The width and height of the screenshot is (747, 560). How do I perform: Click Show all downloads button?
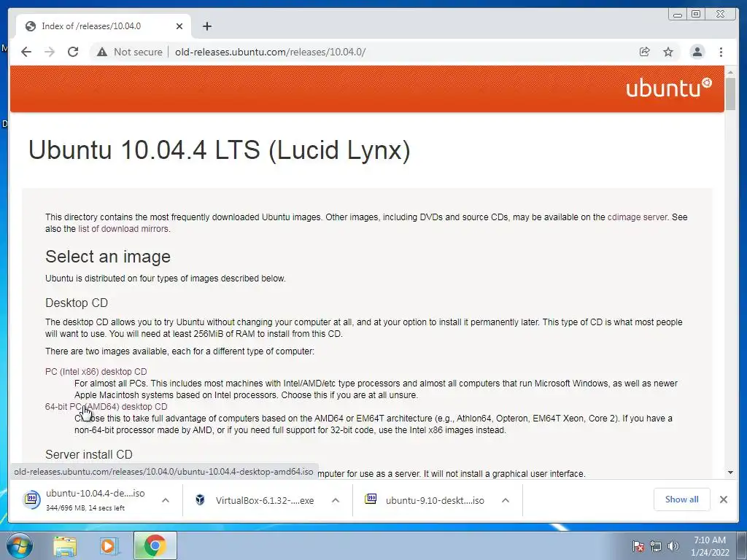click(682, 499)
